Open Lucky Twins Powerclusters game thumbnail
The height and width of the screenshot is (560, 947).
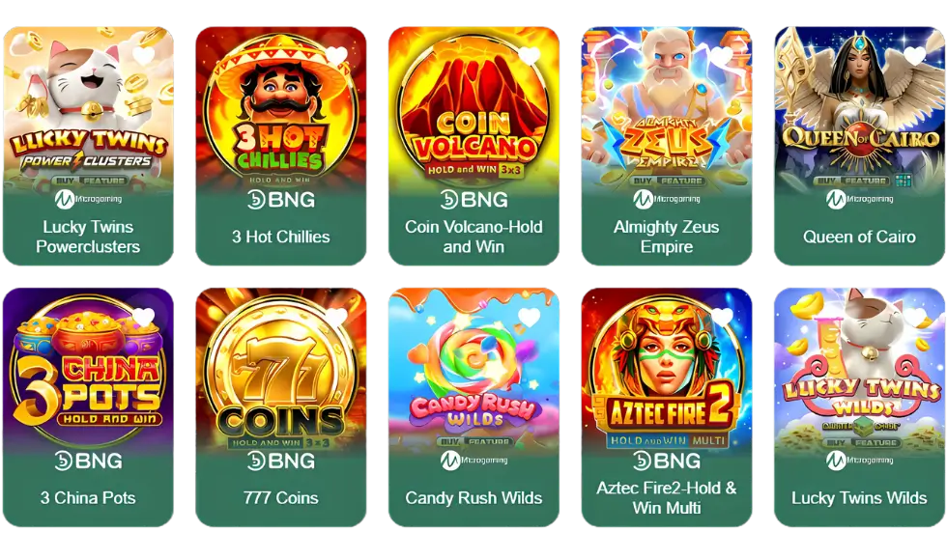click(x=88, y=107)
